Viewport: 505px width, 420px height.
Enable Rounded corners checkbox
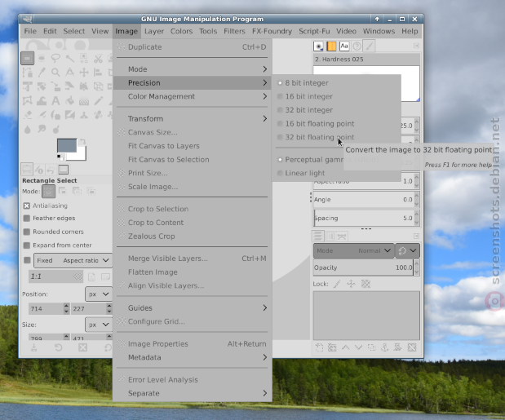[x=27, y=232]
